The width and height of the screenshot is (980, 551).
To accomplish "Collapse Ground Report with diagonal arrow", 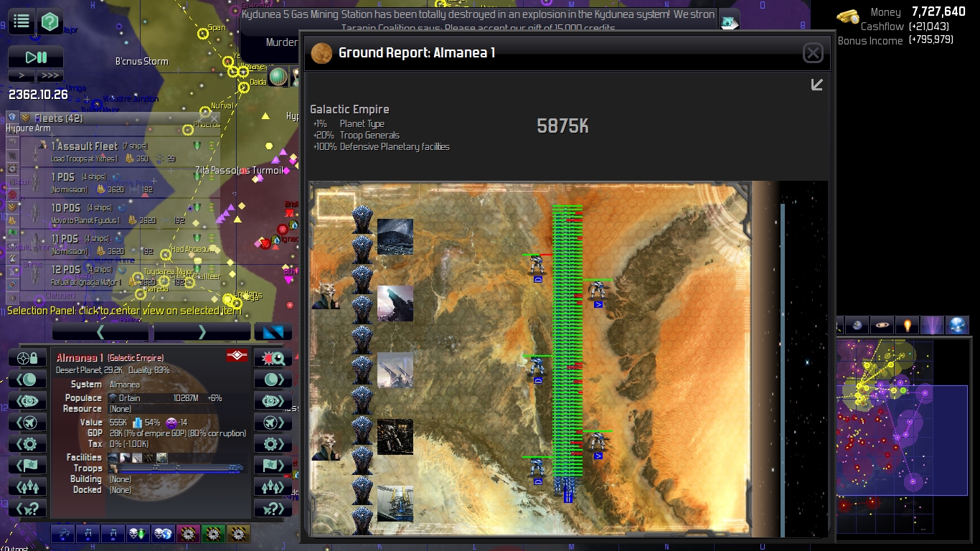I will 816,85.
